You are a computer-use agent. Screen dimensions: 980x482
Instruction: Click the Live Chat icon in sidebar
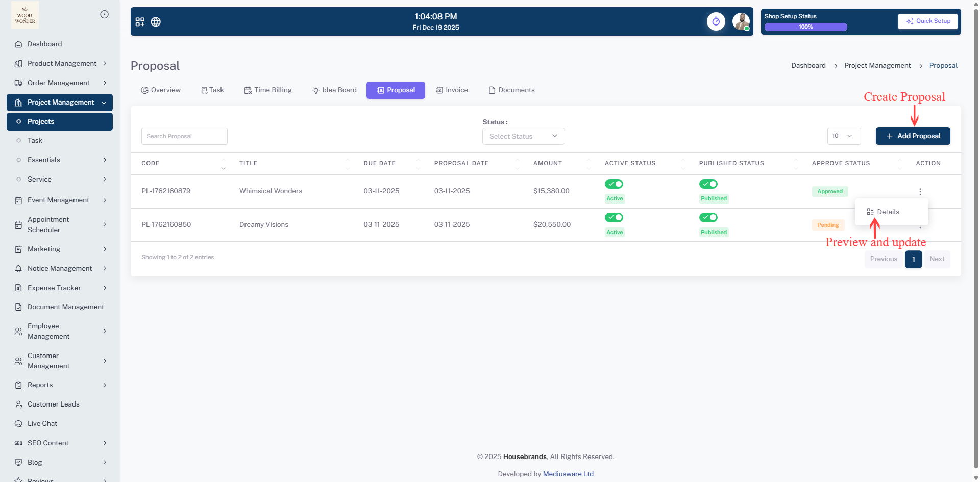pos(18,424)
